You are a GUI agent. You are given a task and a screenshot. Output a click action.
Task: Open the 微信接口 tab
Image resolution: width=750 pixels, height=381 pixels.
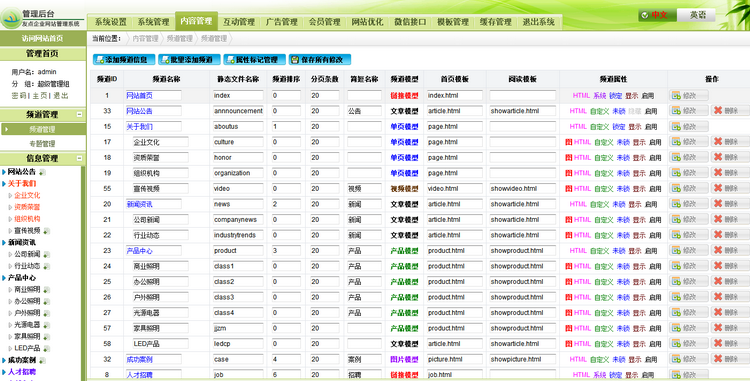(x=410, y=22)
